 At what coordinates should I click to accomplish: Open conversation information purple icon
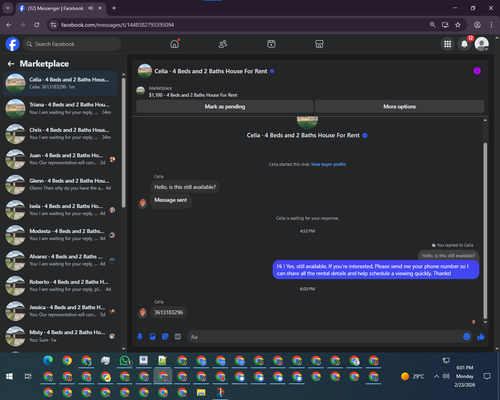477,71
